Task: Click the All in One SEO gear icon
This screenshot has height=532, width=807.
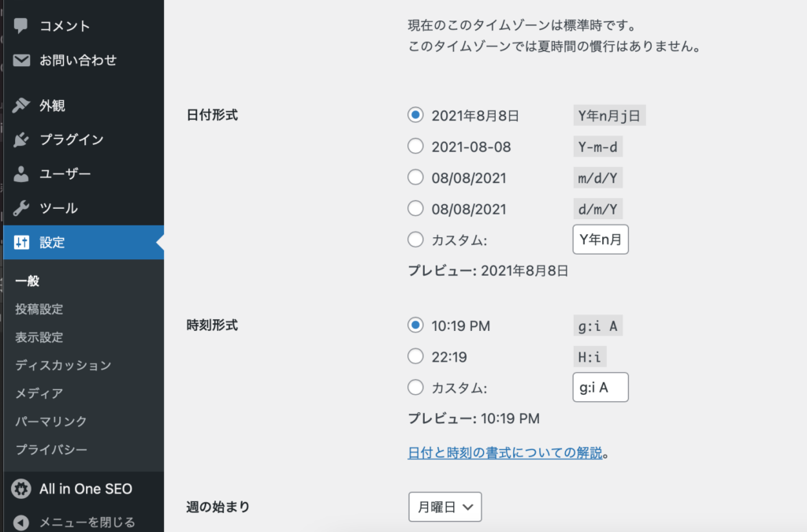Action: pyautogui.click(x=21, y=489)
